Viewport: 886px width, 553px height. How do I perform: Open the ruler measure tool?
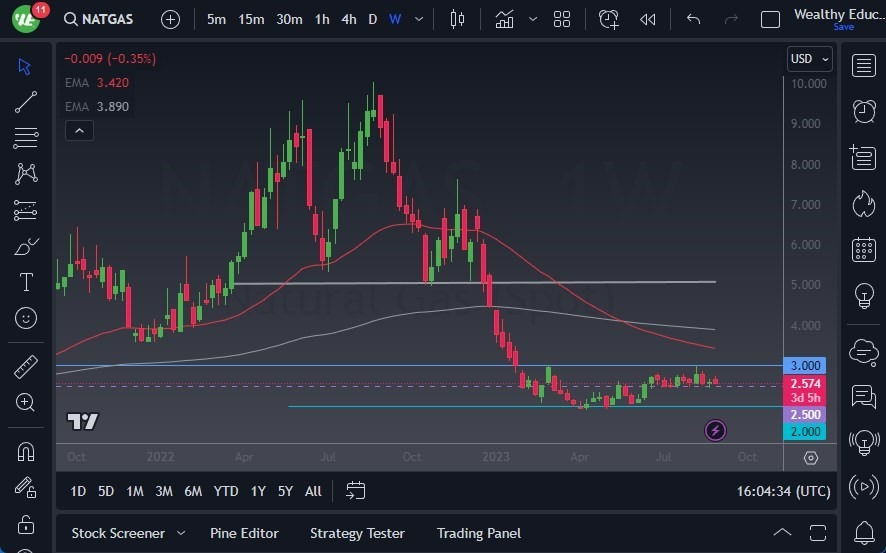(26, 366)
